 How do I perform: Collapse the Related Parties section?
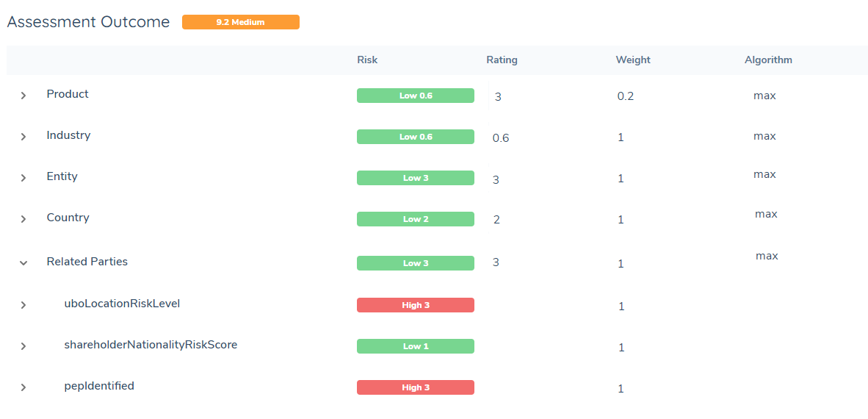(23, 263)
